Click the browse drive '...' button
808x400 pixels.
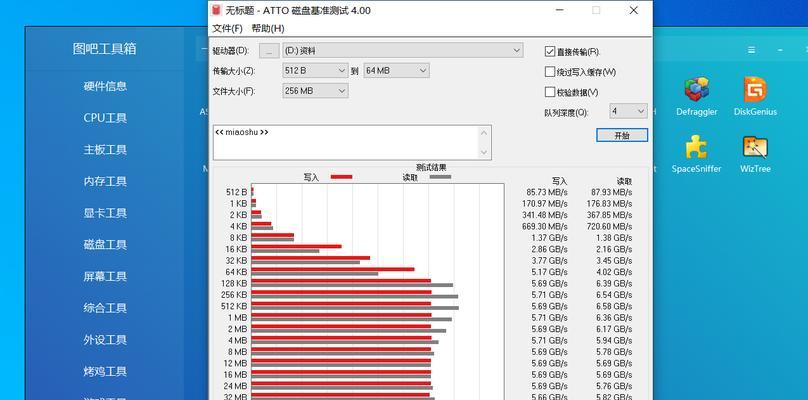point(269,51)
